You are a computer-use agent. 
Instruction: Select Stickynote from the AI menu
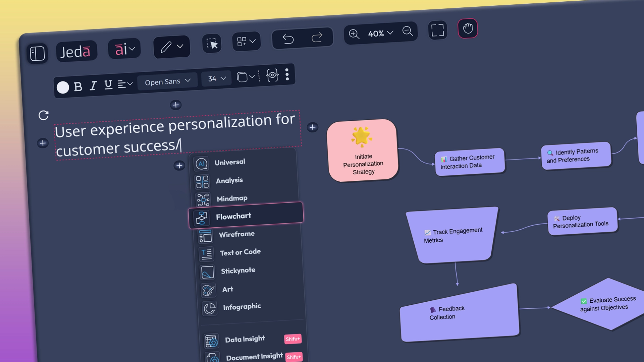[x=238, y=270]
